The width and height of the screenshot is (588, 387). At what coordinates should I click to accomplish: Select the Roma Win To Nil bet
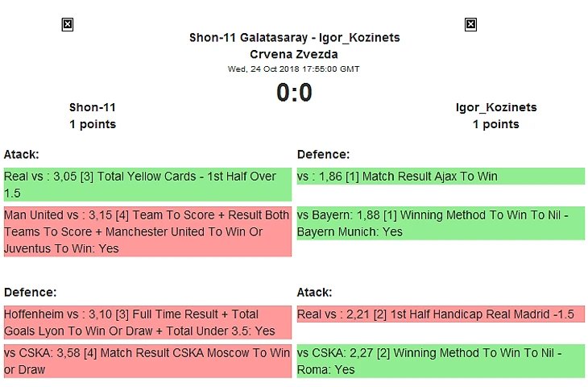click(440, 361)
